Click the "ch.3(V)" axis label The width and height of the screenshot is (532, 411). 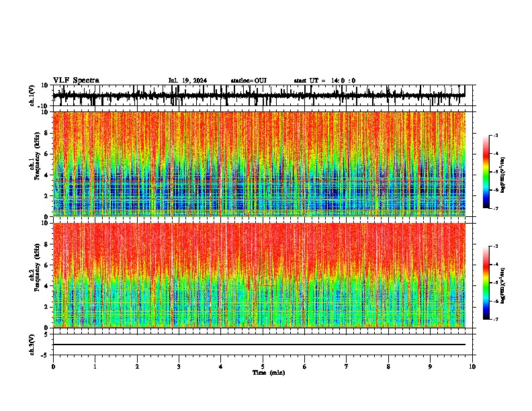[32, 345]
